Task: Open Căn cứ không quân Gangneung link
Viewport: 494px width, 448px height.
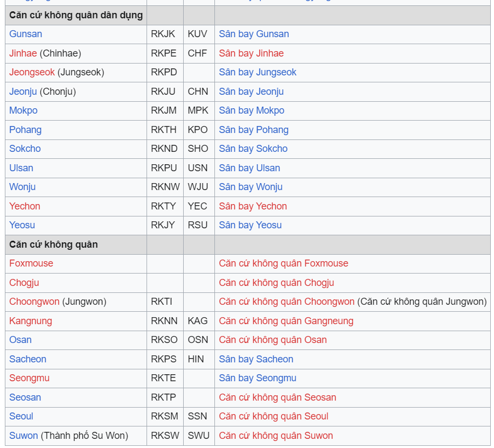Action: pyautogui.click(x=286, y=321)
